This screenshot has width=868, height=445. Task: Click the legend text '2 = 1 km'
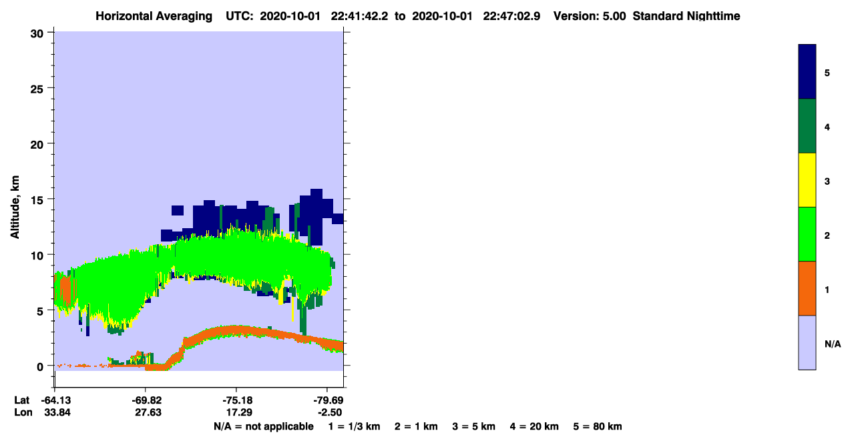(416, 426)
